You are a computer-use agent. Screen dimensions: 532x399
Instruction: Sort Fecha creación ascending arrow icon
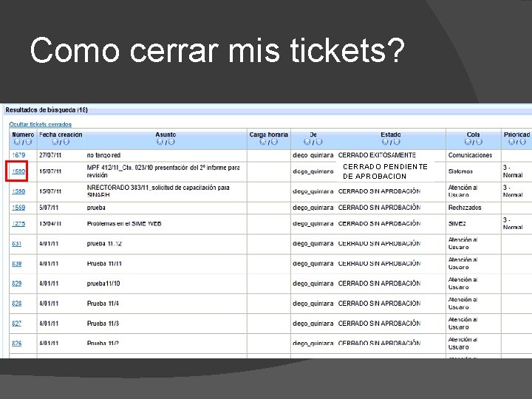(55, 142)
